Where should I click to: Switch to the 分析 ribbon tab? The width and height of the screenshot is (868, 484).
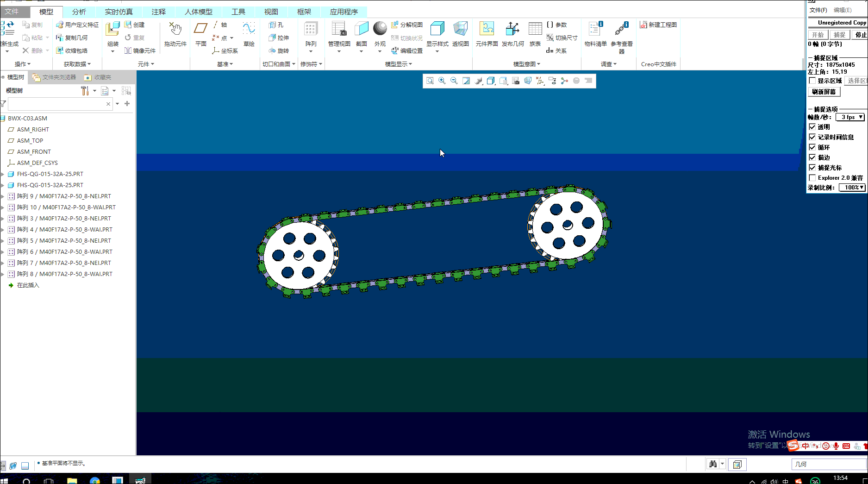(x=79, y=12)
